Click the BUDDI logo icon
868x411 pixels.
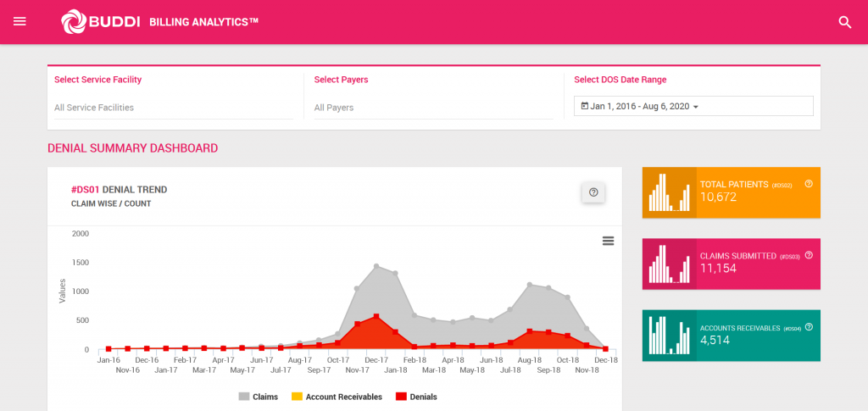pos(73,21)
